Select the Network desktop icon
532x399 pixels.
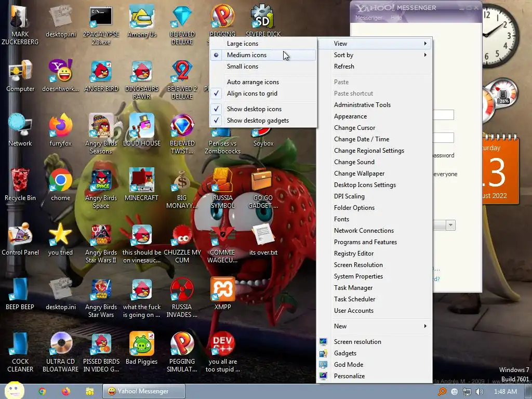(x=20, y=130)
